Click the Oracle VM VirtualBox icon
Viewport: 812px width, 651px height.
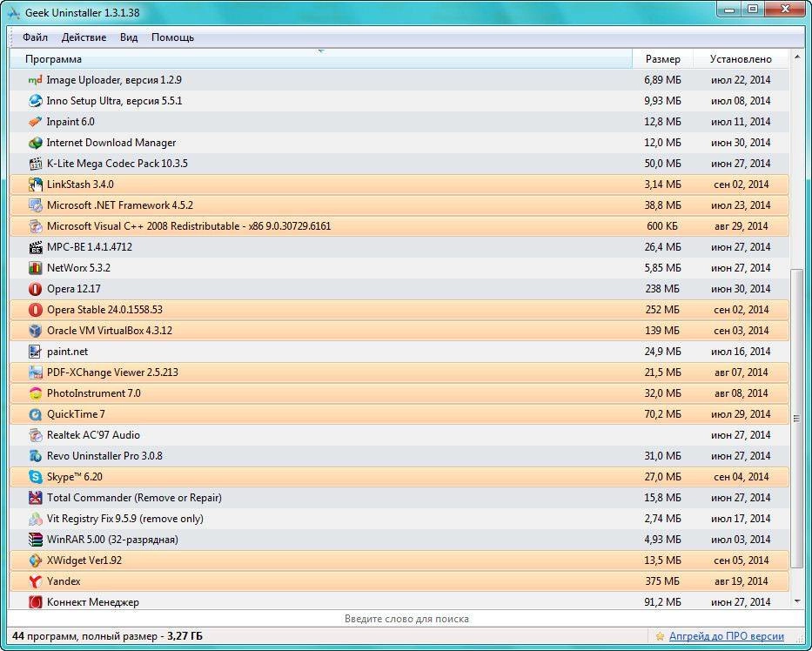35,331
